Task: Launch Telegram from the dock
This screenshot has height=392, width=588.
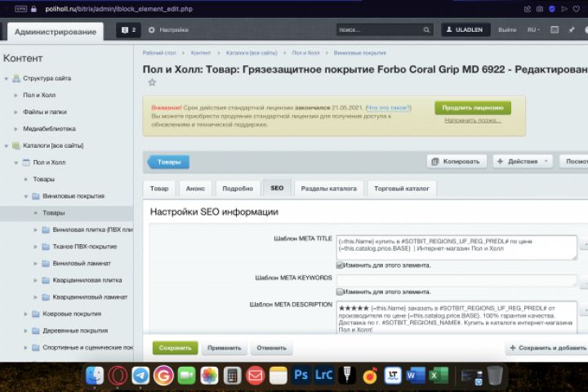Action: pyautogui.click(x=140, y=376)
